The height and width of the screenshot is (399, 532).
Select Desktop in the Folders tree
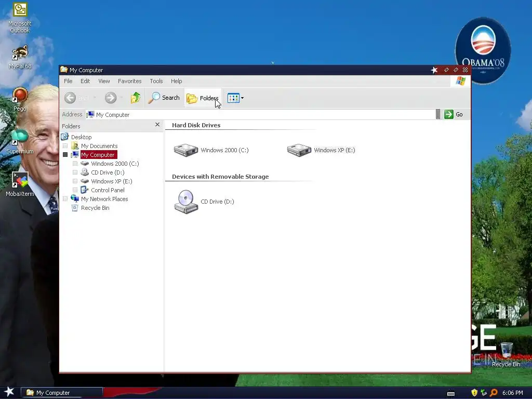(81, 137)
